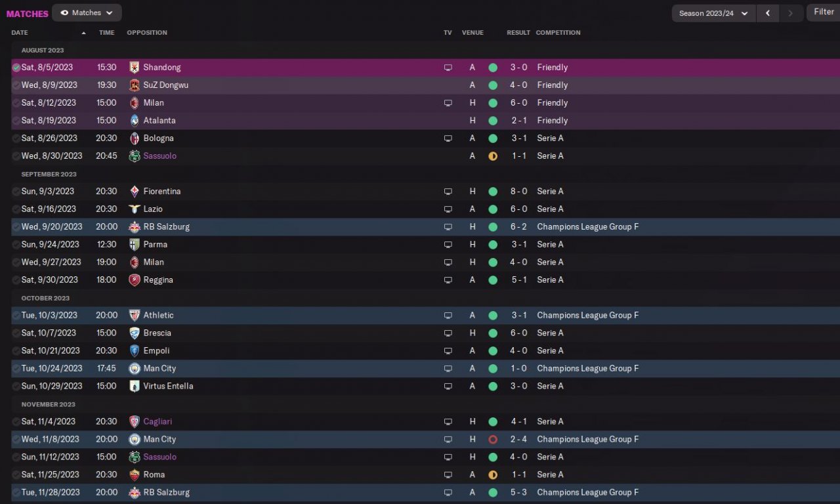Click the Roma club crest icon
The image size is (840, 504).
coord(135,475)
